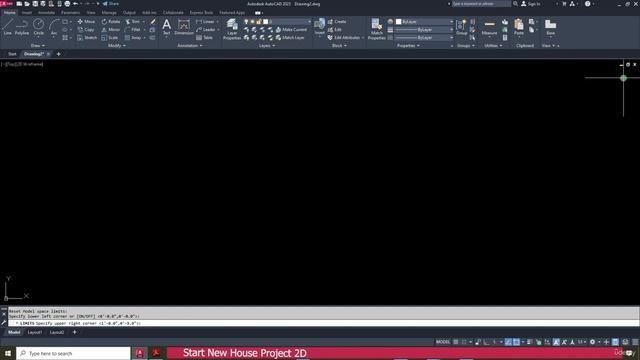Toggle snap mode in status bar
This screenshot has width=640, height=360.
click(464, 342)
